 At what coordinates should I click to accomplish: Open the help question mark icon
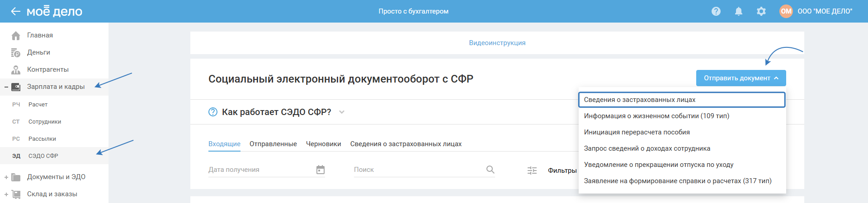point(716,11)
